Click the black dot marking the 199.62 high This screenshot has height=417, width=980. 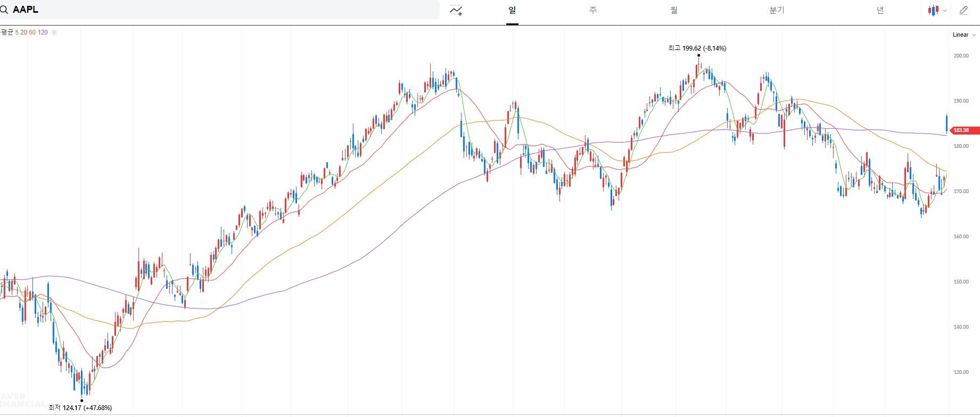point(698,55)
